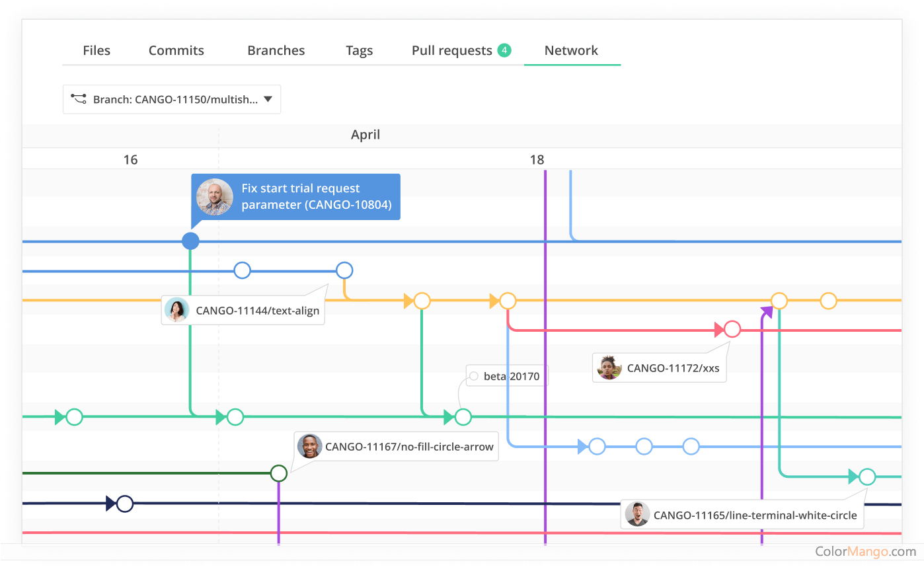924x571 pixels.
Task: Select the first light-blue commit node with arrow
Action: click(597, 447)
